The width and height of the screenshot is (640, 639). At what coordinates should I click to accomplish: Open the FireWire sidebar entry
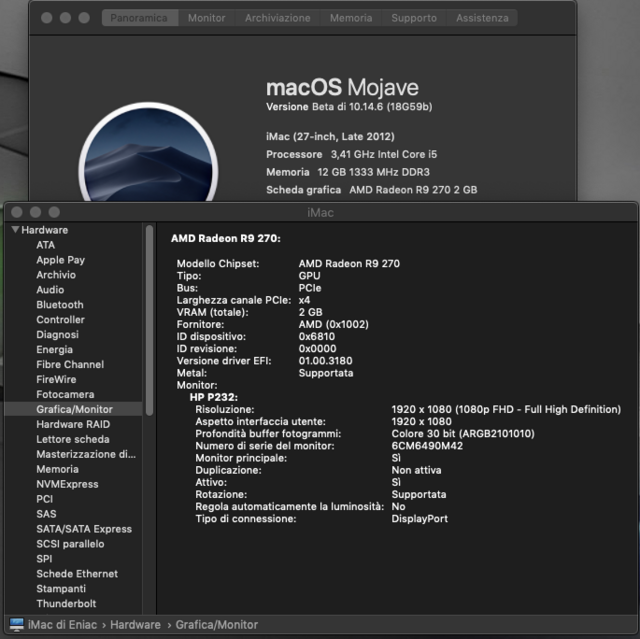[56, 379]
